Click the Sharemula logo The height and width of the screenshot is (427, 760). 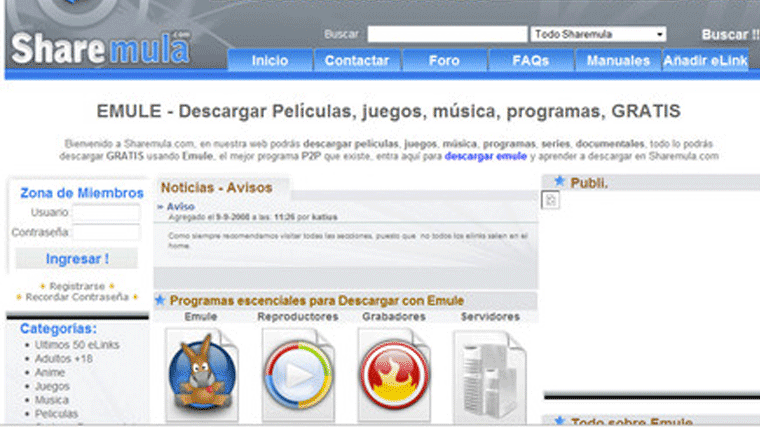pos(101,47)
